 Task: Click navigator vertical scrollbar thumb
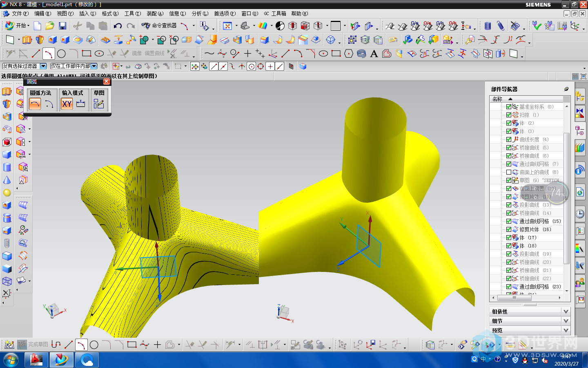[x=567, y=198]
